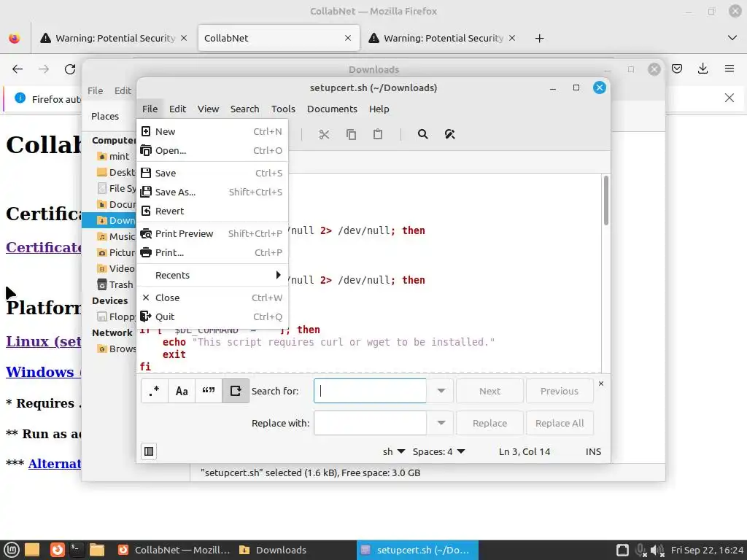747x560 pixels.
Task: Click the Copy icon in editor toolbar
Action: [351, 135]
